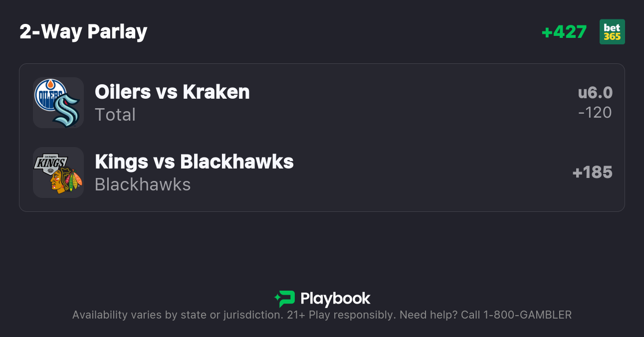Click the Los Angeles Kings logo
This screenshot has width=644, height=337.
click(x=50, y=164)
